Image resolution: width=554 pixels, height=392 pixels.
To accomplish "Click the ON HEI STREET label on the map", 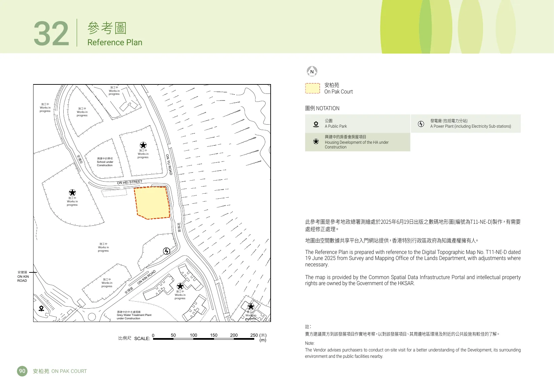I will 130,182.
